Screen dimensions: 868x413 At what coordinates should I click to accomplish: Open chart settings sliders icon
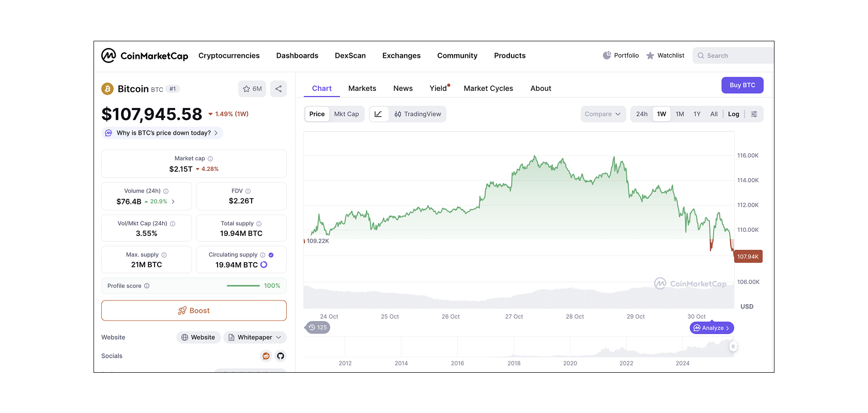[754, 114]
